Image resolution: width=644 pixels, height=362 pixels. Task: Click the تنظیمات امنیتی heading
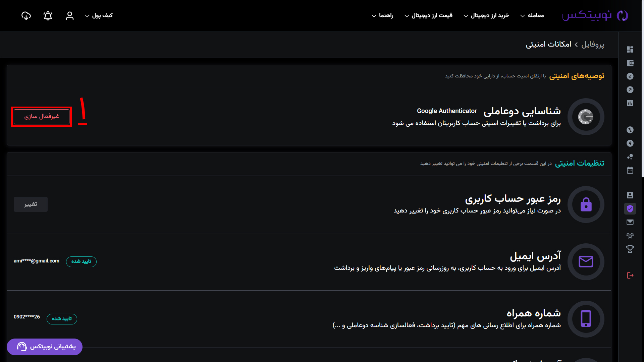[580, 163]
